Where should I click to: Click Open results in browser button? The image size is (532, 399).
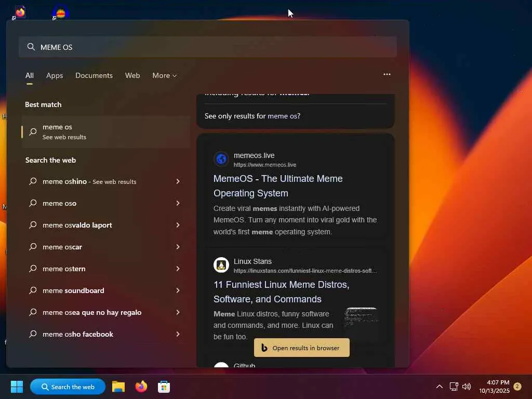pos(302,348)
